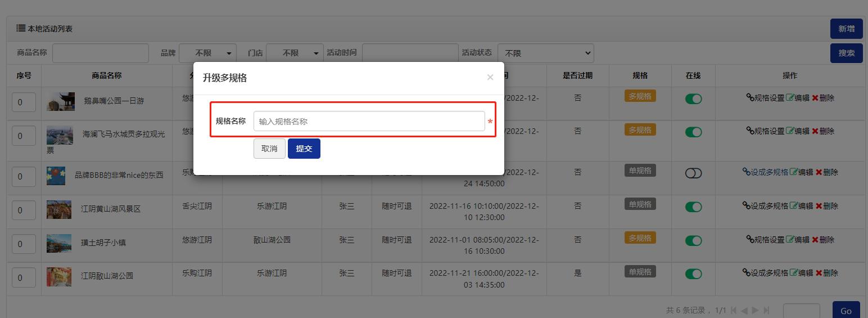
Task: Click the 是否过期 column header
Action: 577,75
